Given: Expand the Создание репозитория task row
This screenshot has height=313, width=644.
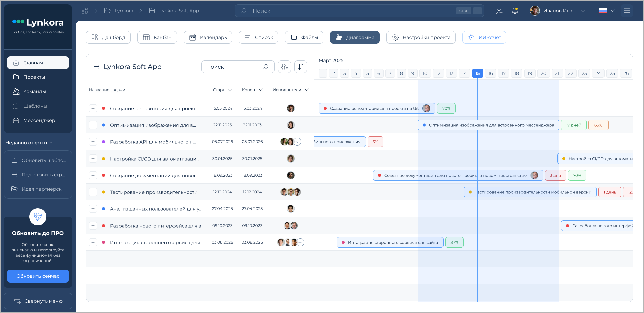Looking at the screenshot, I should pyautogui.click(x=93, y=108).
